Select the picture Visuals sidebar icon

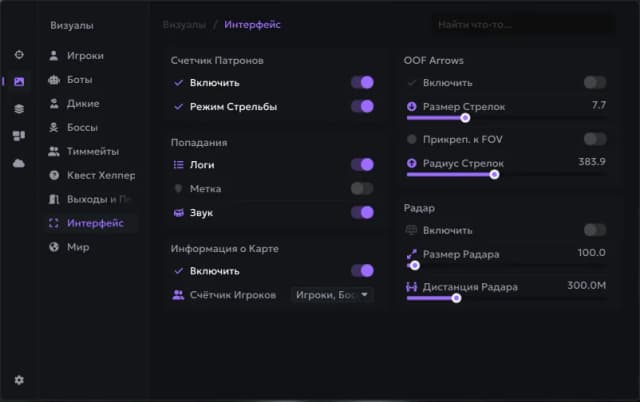pyautogui.click(x=19, y=82)
